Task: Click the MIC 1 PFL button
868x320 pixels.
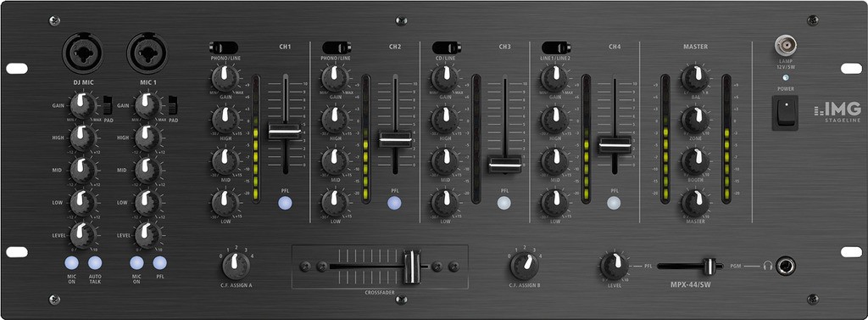Action: click(160, 263)
